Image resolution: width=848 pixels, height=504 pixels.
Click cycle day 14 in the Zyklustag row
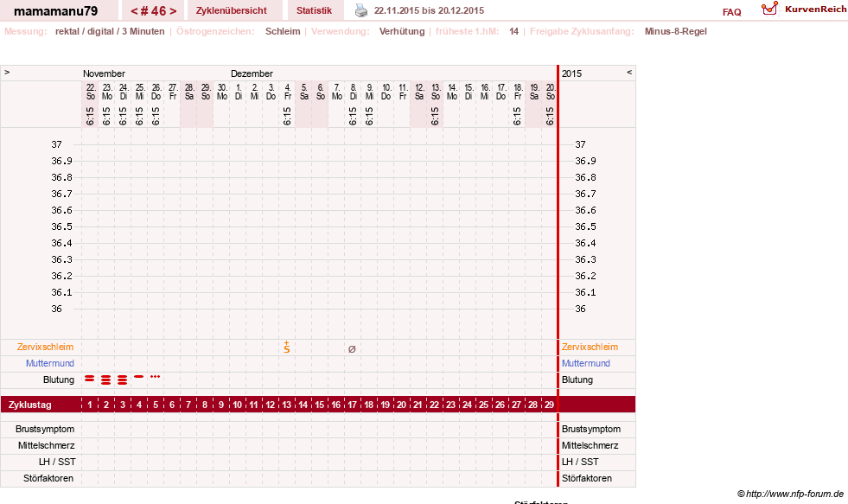(303, 405)
